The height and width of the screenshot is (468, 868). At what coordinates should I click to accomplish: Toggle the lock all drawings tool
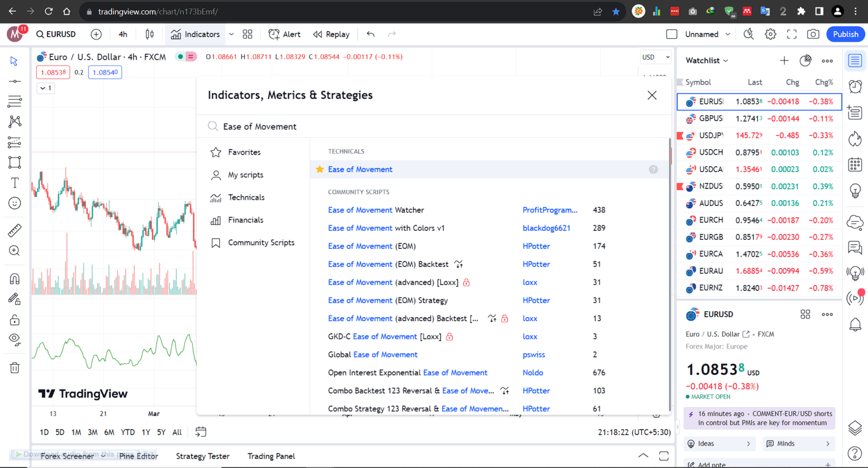click(x=15, y=320)
